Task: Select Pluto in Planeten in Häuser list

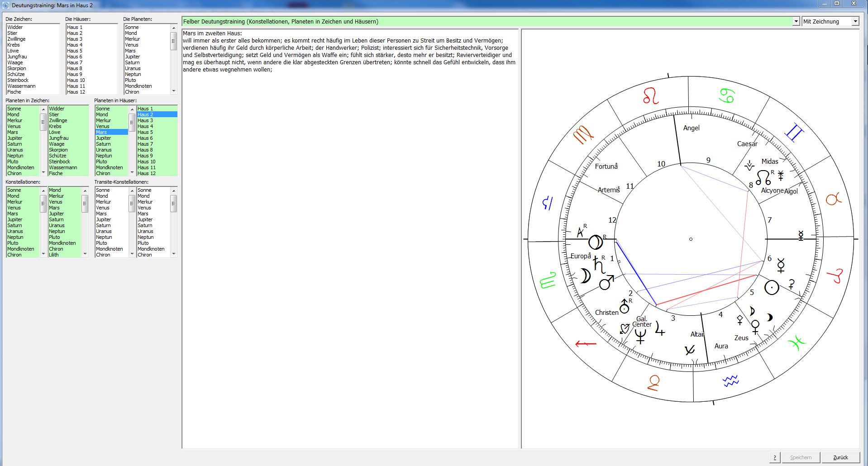Action: tap(112, 162)
